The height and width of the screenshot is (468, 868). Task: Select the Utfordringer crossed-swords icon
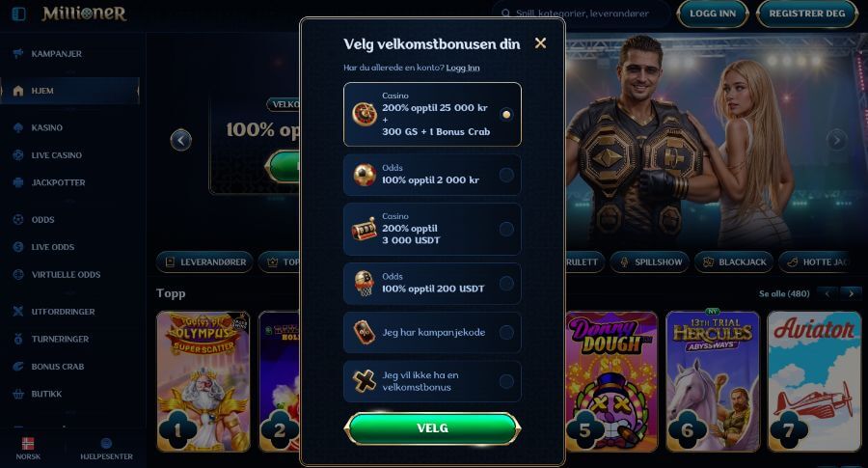point(18,312)
